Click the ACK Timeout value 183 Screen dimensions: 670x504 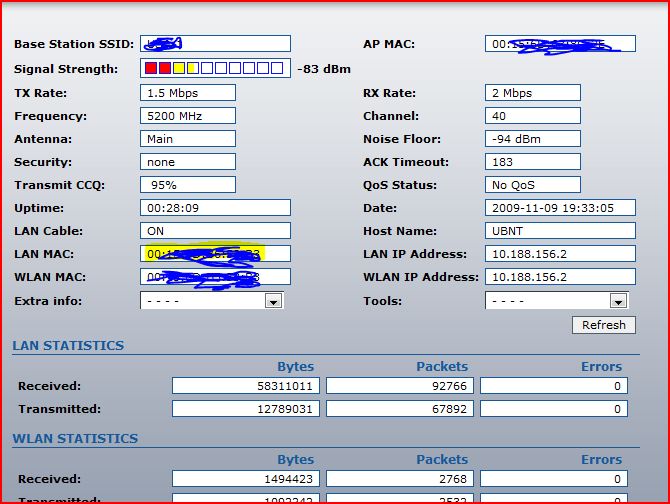click(x=532, y=162)
